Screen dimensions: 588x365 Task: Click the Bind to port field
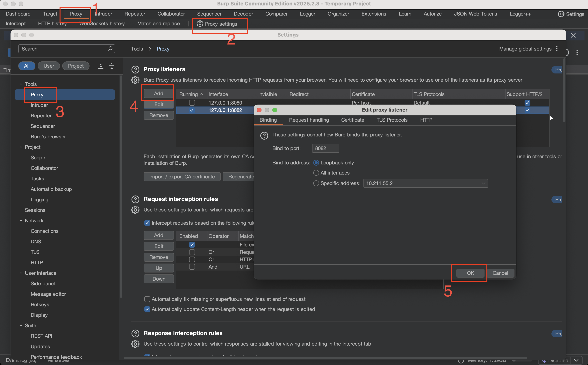(326, 148)
